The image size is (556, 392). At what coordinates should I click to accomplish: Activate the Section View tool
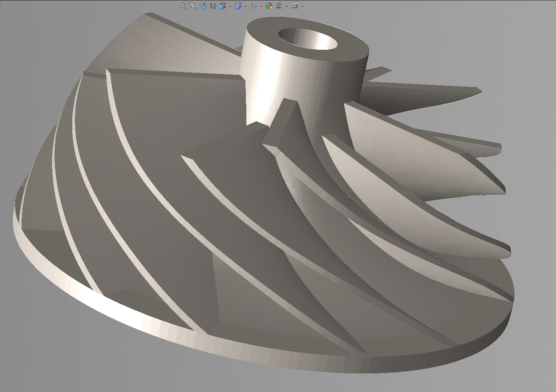click(212, 6)
